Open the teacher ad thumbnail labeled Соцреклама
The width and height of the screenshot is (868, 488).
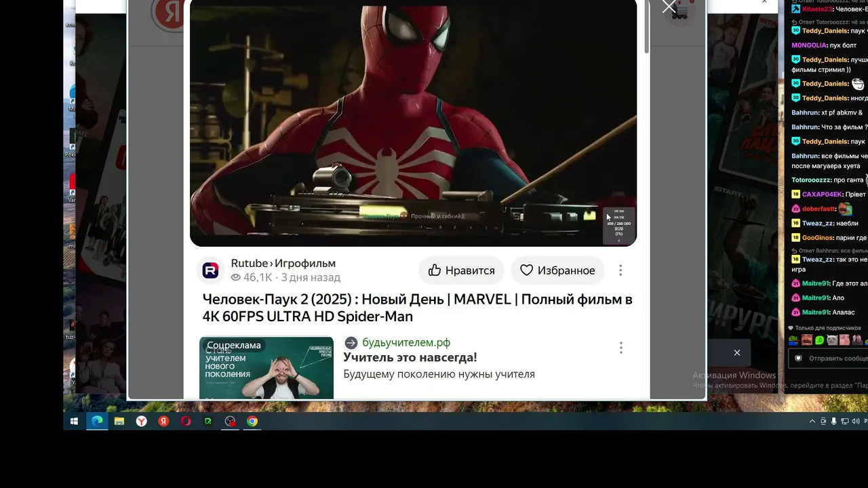click(x=267, y=368)
